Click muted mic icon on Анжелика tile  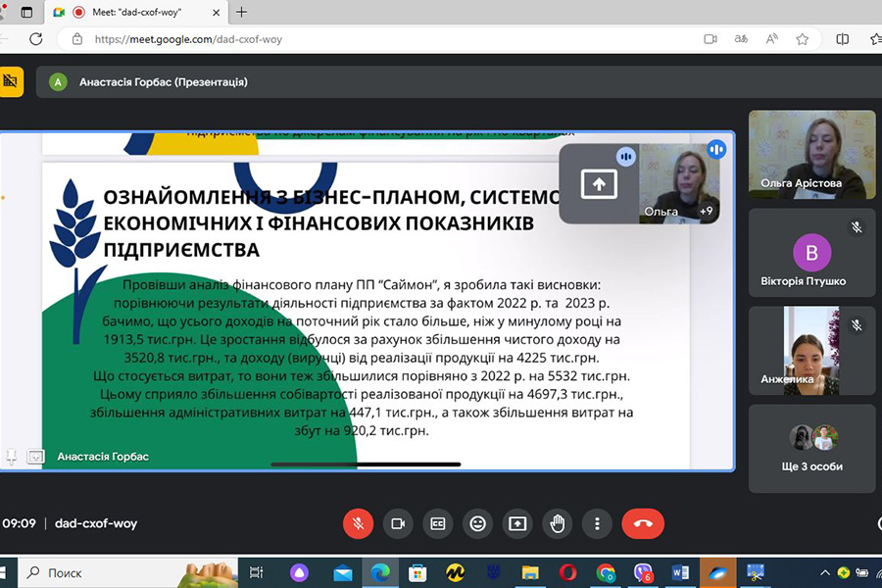[x=857, y=325]
